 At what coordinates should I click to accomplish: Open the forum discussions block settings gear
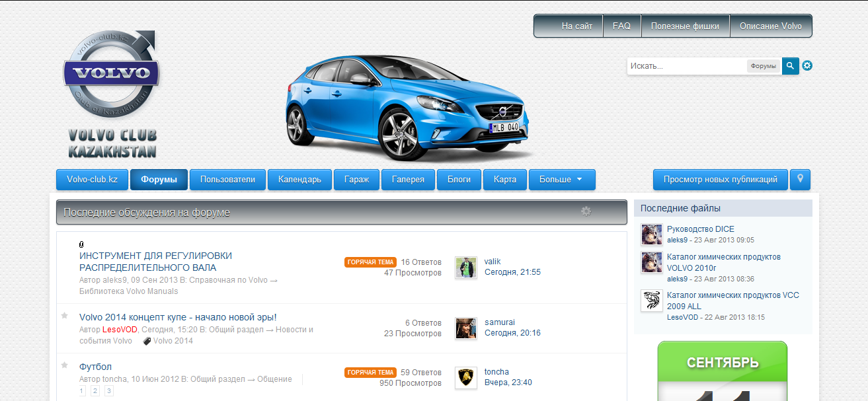point(586,211)
